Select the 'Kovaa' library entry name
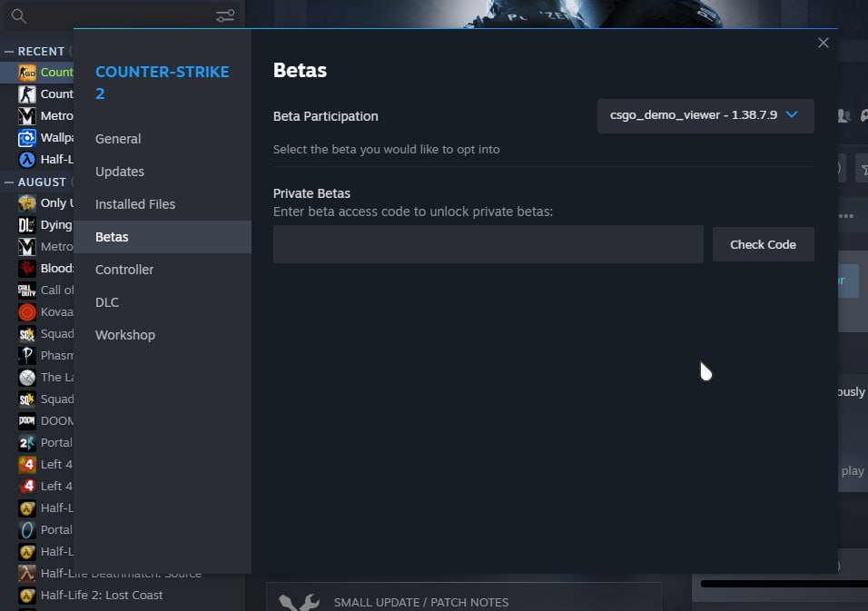This screenshot has height=611, width=868. point(57,312)
